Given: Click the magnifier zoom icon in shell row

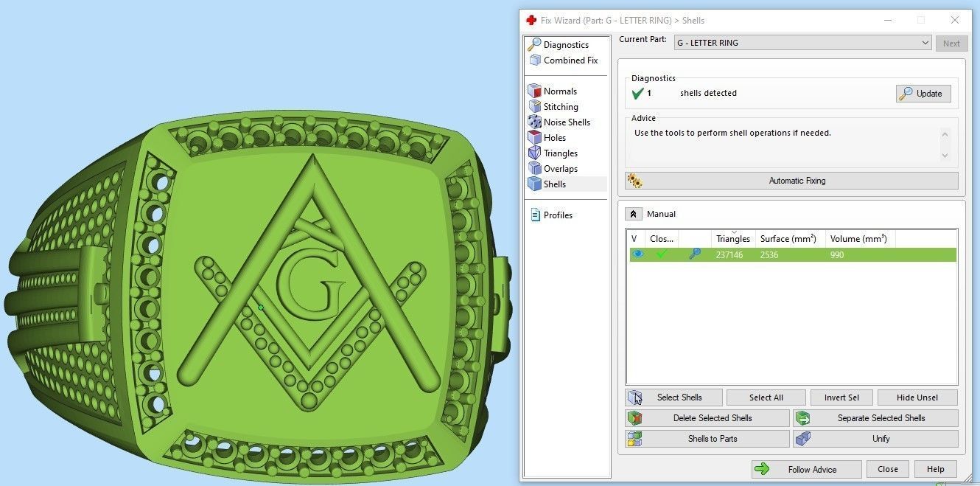Looking at the screenshot, I should coord(694,254).
